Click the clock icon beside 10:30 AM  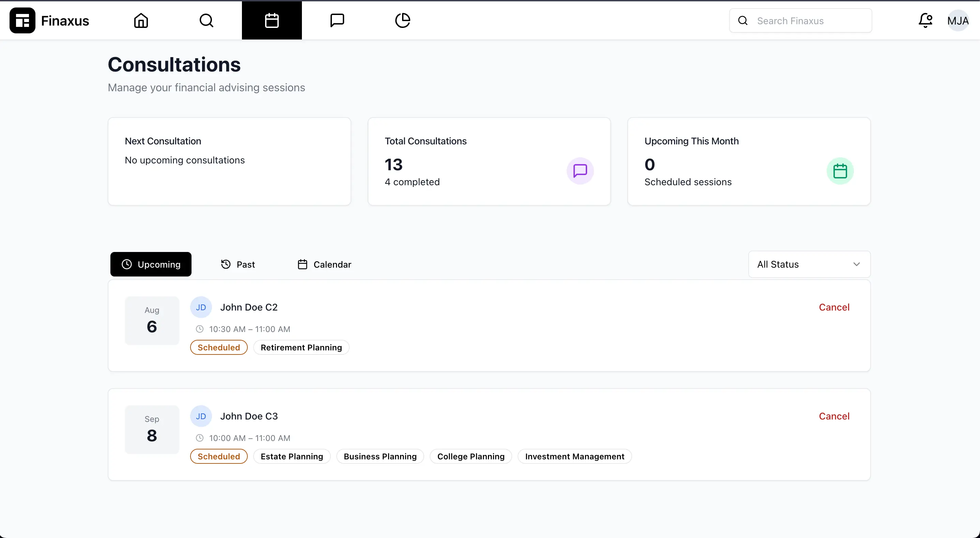[x=200, y=329]
